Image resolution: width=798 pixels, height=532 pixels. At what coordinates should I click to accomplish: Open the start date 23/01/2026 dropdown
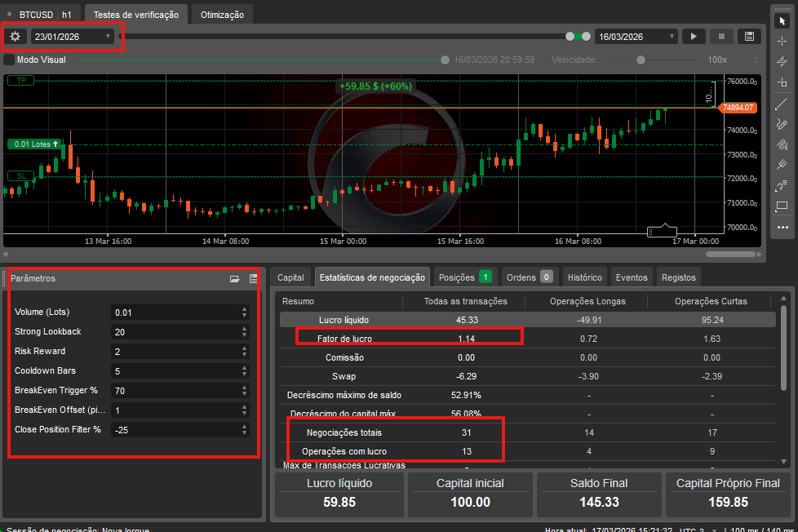coord(109,36)
